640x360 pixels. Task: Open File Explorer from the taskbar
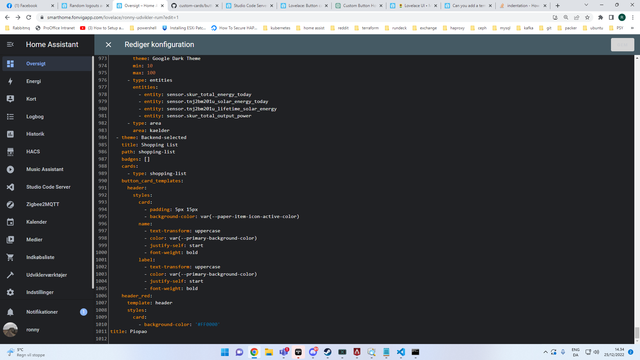click(269, 352)
